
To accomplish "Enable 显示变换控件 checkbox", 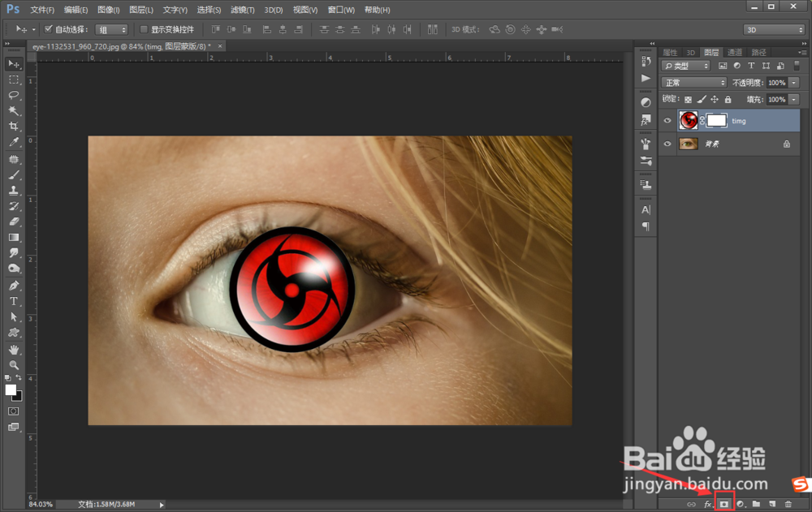I will tap(144, 29).
